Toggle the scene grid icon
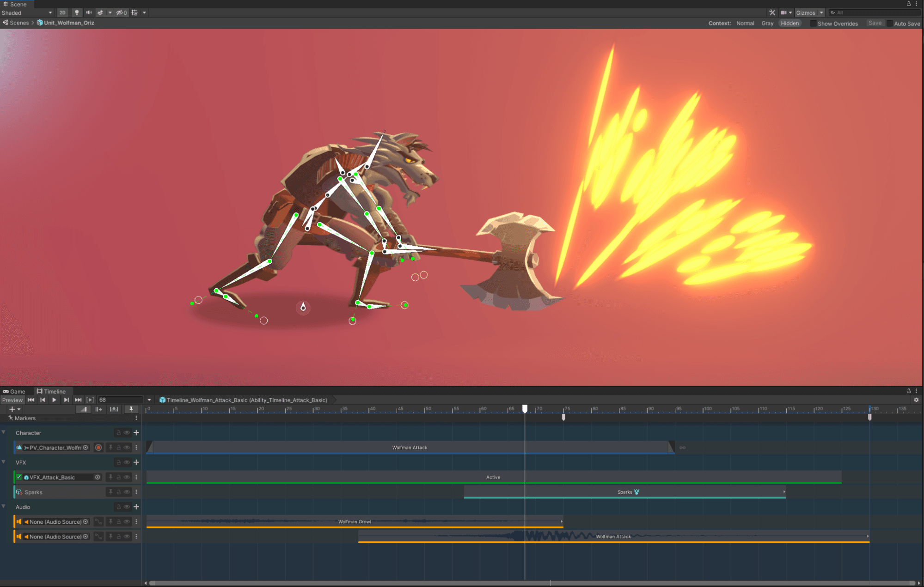 [135, 12]
